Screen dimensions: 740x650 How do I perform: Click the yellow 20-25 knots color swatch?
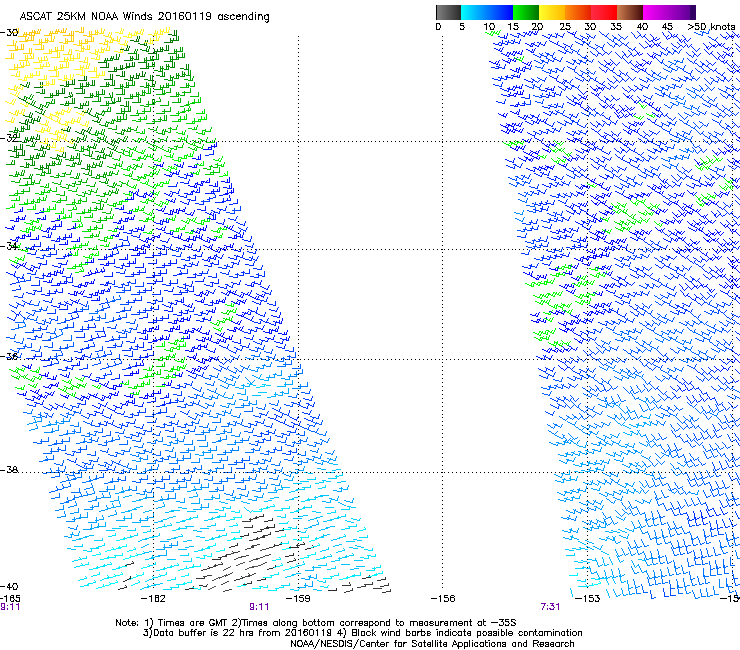click(552, 12)
